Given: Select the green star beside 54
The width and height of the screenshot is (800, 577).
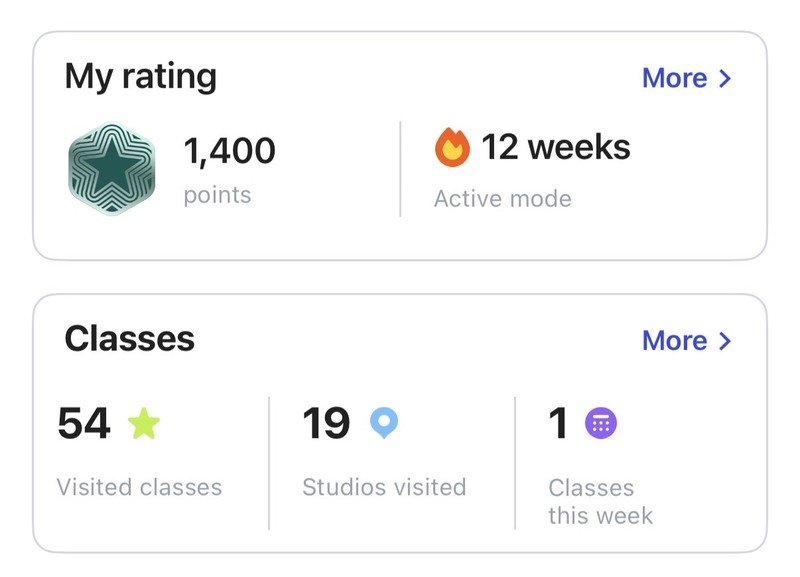Looking at the screenshot, I should [143, 423].
